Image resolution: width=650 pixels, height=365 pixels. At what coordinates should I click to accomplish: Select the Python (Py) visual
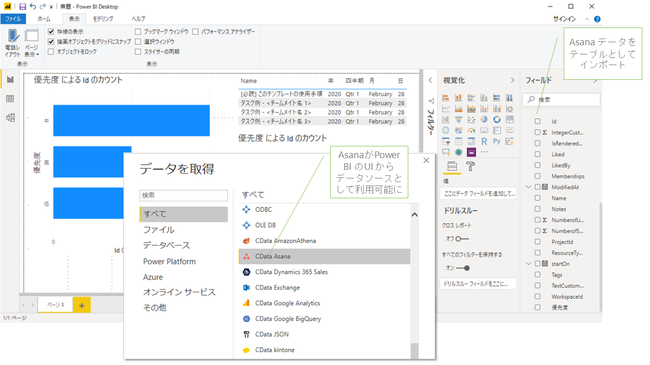tap(497, 141)
